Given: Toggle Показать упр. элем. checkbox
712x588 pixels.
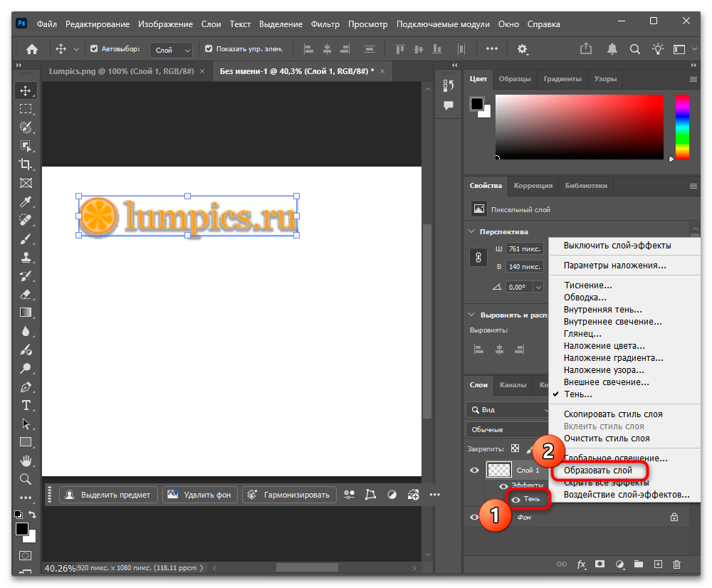Looking at the screenshot, I should [x=209, y=48].
